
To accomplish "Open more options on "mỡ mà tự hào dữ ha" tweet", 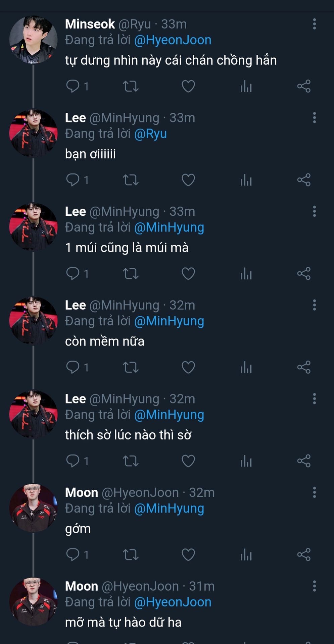I will pos(315,586).
